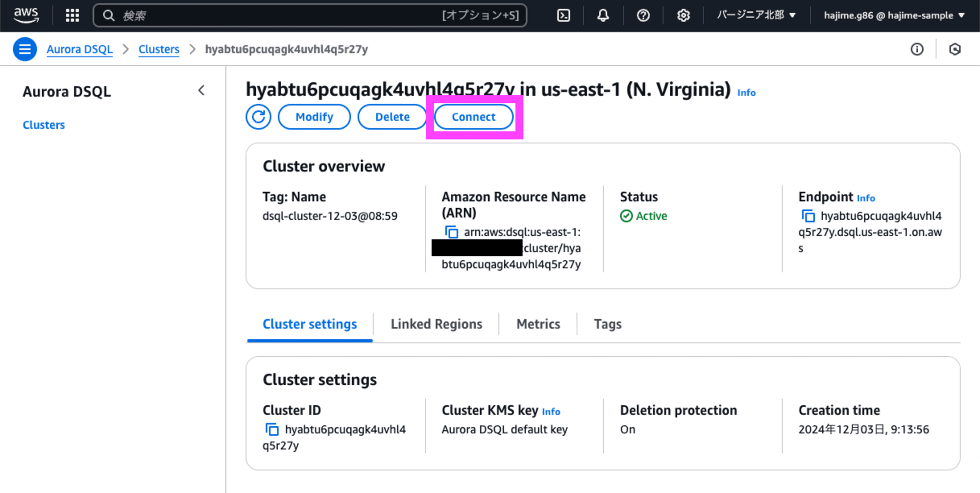Go to Aurora DSQL breadcrumb link
Screen dimensions: 980x493
tap(79, 49)
